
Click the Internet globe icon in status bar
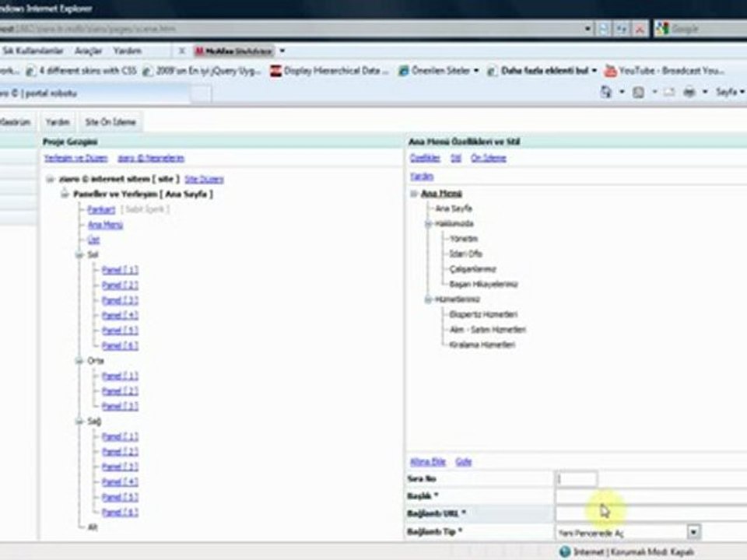point(565,551)
